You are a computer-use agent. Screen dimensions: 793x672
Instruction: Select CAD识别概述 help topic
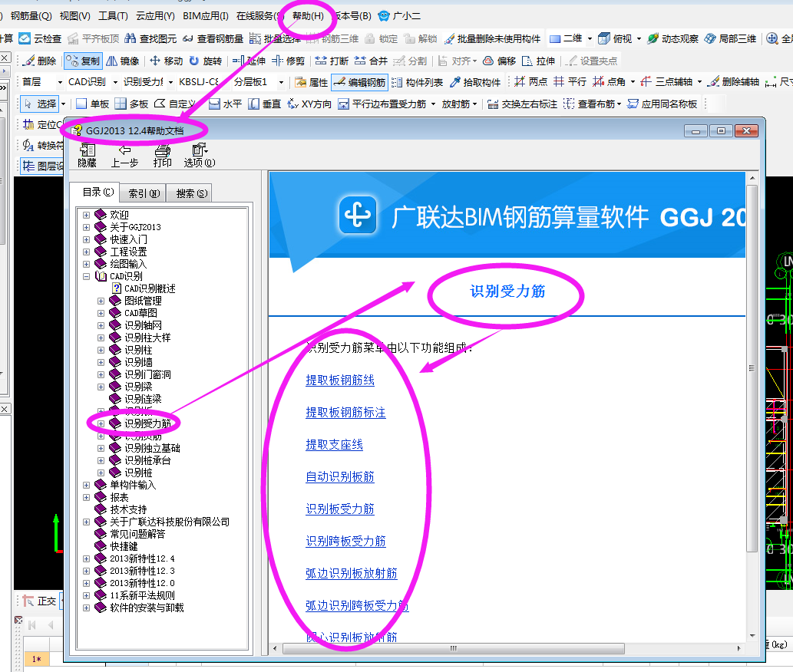tap(150, 288)
